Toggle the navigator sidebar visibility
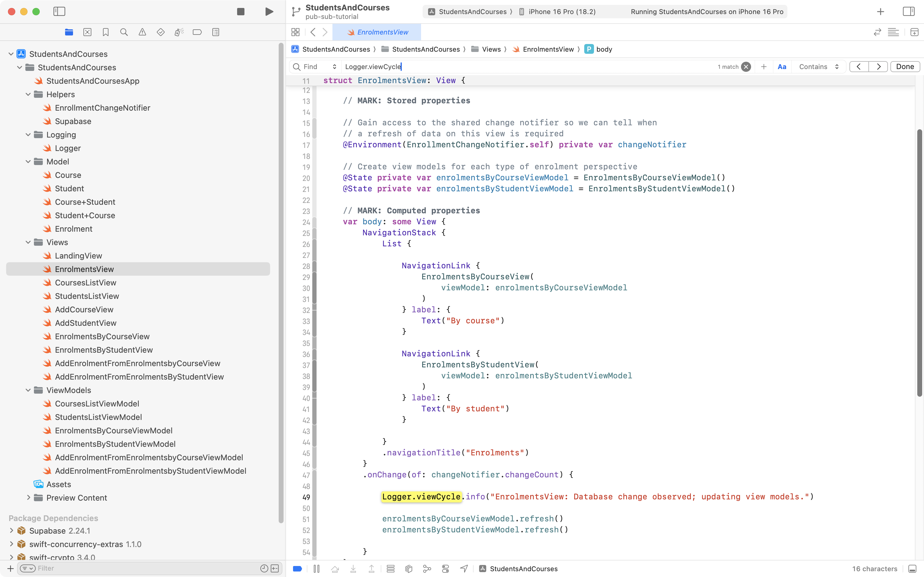Screen dimensions: 924x577 [59, 11]
